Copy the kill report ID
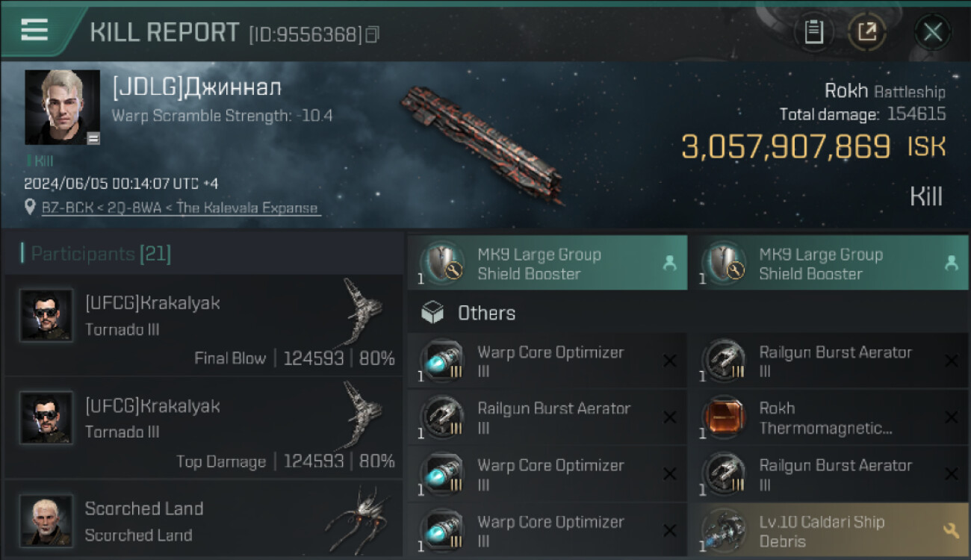This screenshot has width=971, height=560. 372,34
